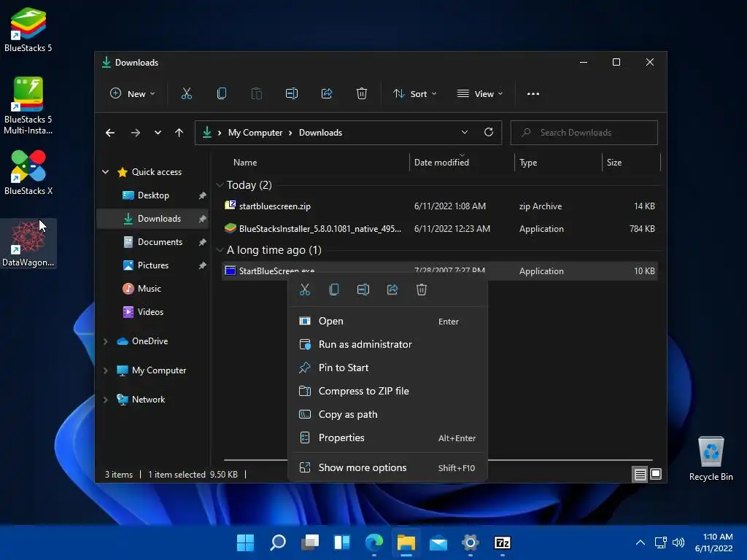Go up one folder with the up arrow

179,133
